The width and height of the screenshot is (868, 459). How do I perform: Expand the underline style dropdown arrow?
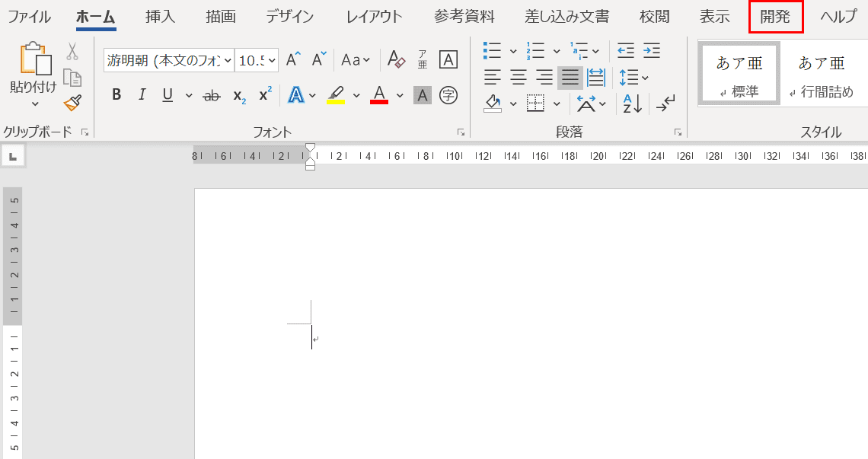tap(189, 95)
